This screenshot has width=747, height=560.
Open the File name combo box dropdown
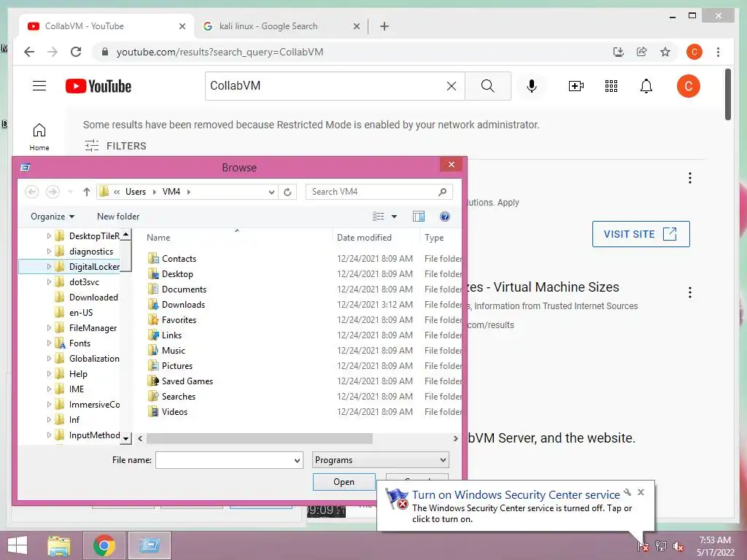[x=297, y=461]
